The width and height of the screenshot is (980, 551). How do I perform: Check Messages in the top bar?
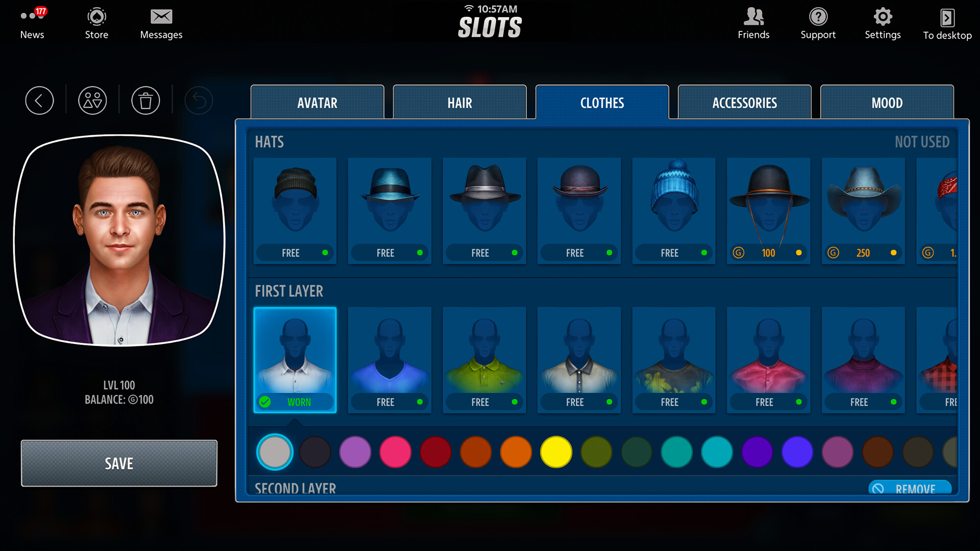coord(161,22)
